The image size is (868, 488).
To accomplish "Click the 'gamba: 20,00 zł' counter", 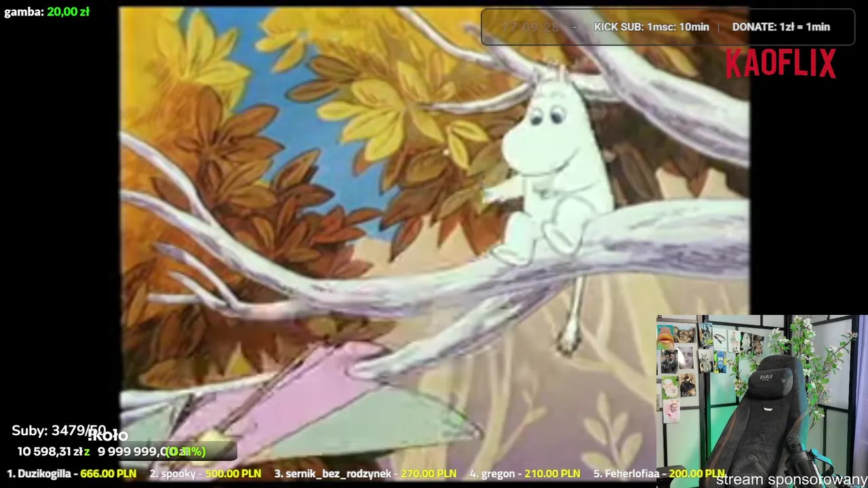I will (x=47, y=12).
